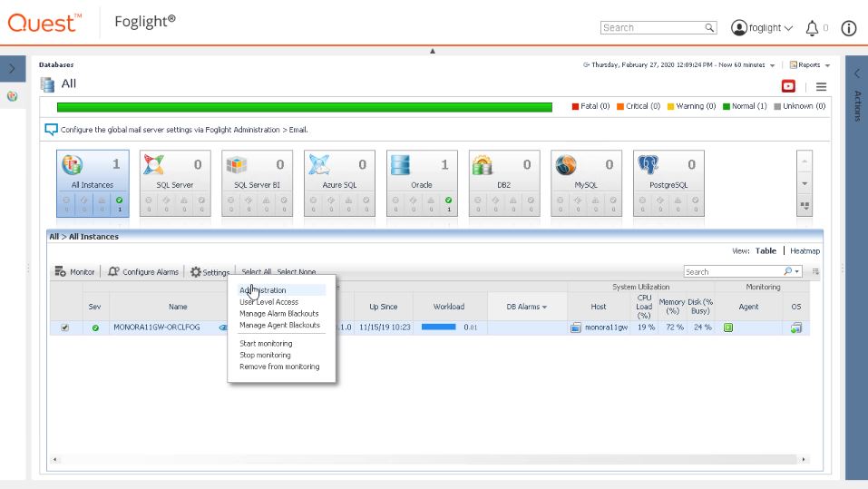868x489 pixels.
Task: Click the green severity icon for MONORA11GW-ORCLFOG
Action: pyautogui.click(x=95, y=328)
